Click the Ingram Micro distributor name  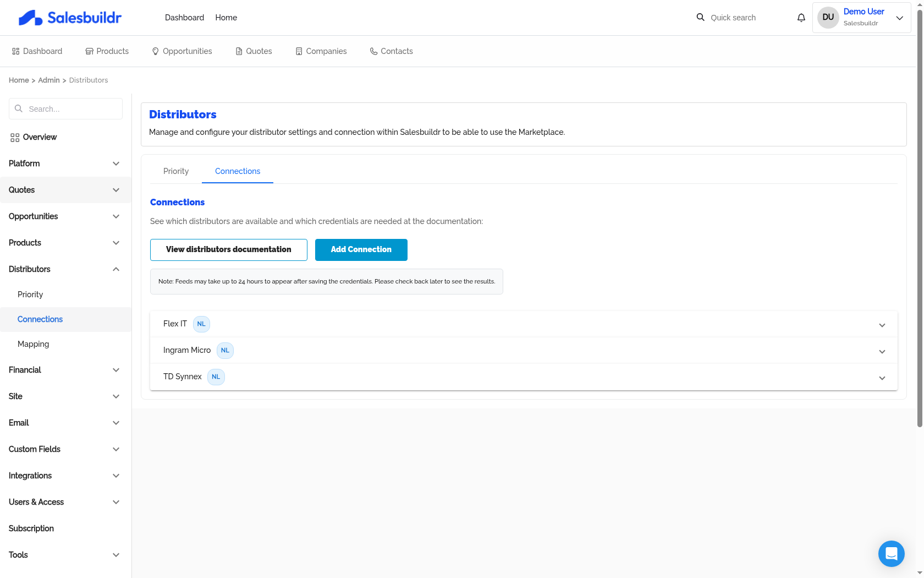click(x=187, y=350)
